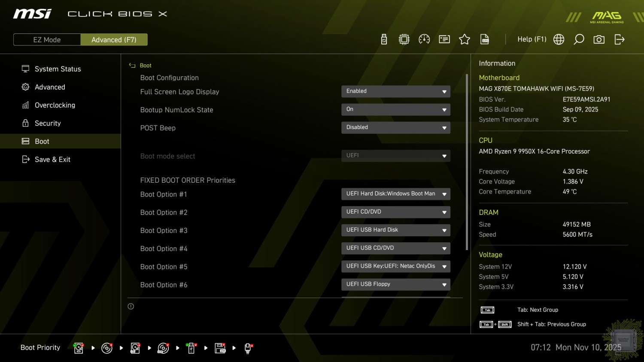The height and width of the screenshot is (362, 644).
Task: Open the POST Beep dropdown
Action: pos(395,127)
